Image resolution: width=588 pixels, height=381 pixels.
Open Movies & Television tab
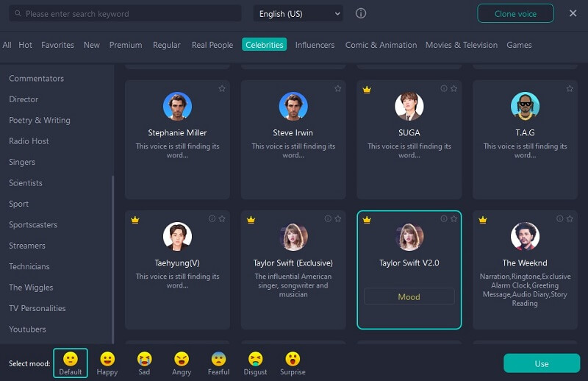click(x=462, y=45)
